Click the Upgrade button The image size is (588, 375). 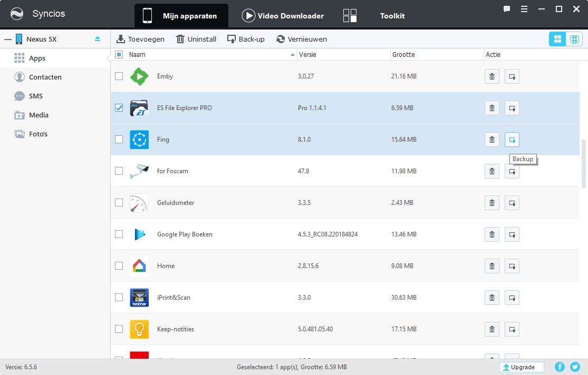click(522, 367)
